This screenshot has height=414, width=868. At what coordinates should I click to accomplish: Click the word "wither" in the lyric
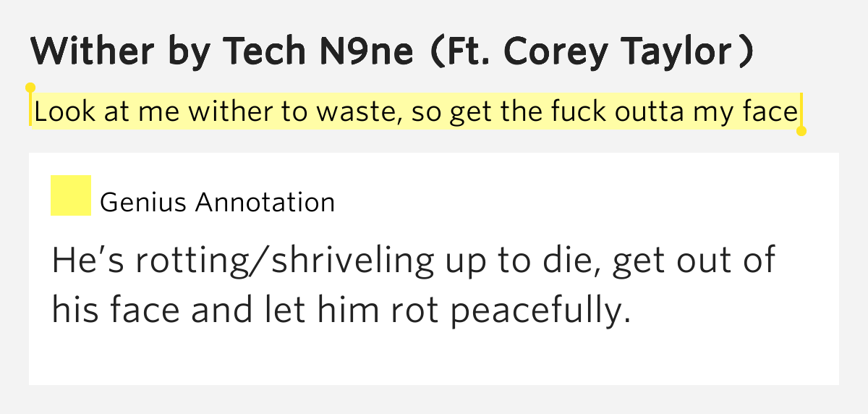click(x=228, y=112)
